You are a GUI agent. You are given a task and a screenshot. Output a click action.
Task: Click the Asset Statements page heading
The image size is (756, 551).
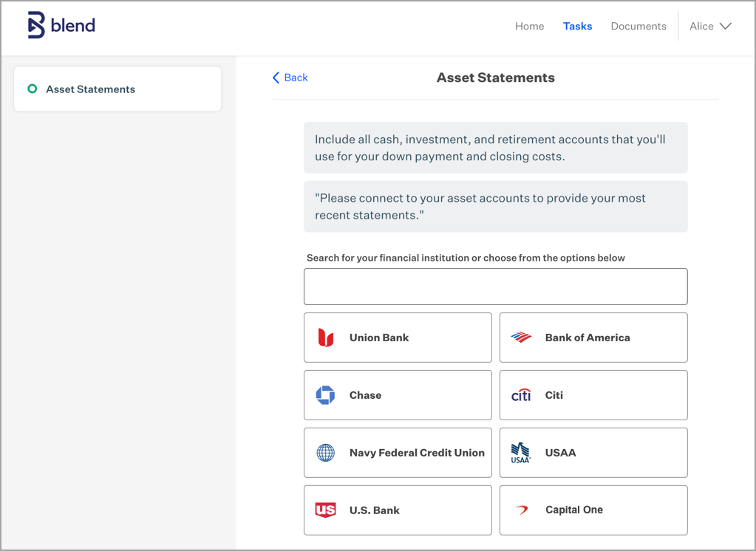pos(496,78)
